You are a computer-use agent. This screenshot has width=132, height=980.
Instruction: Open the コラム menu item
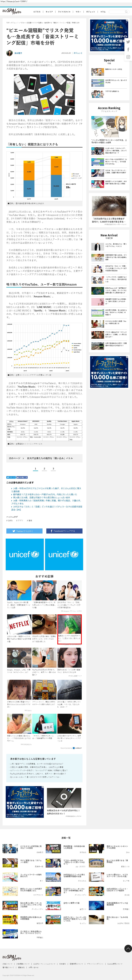[x=103, y=12]
